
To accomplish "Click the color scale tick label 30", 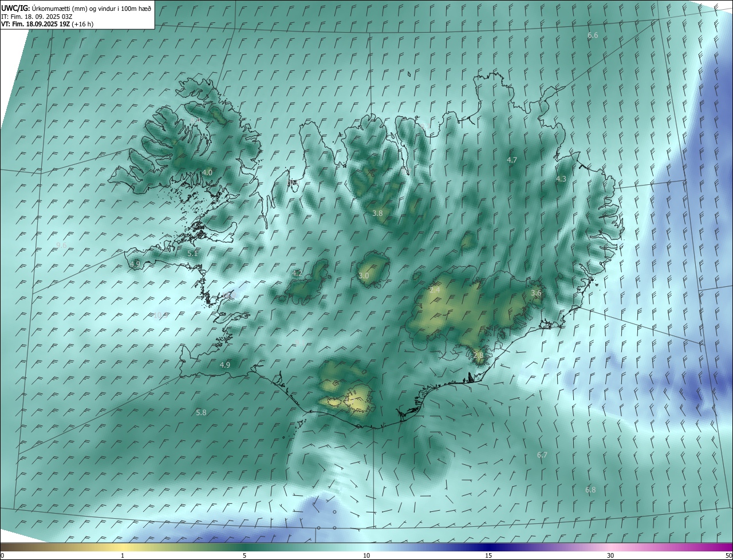I will (x=610, y=555).
